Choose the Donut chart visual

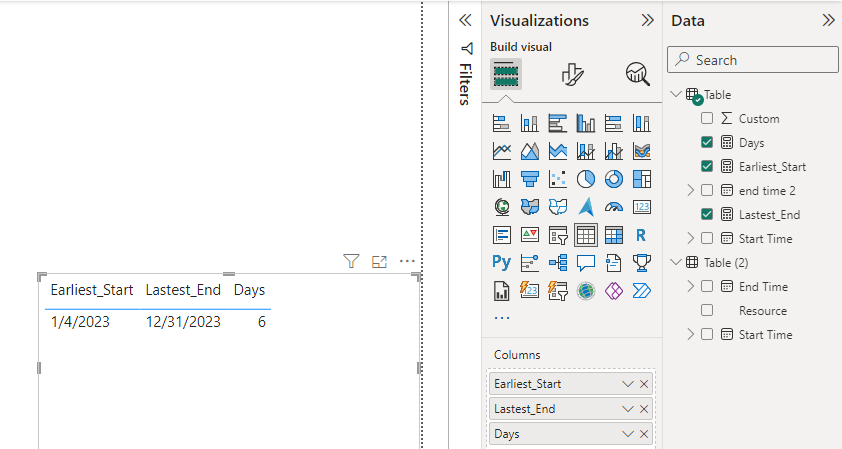pyautogui.click(x=614, y=179)
